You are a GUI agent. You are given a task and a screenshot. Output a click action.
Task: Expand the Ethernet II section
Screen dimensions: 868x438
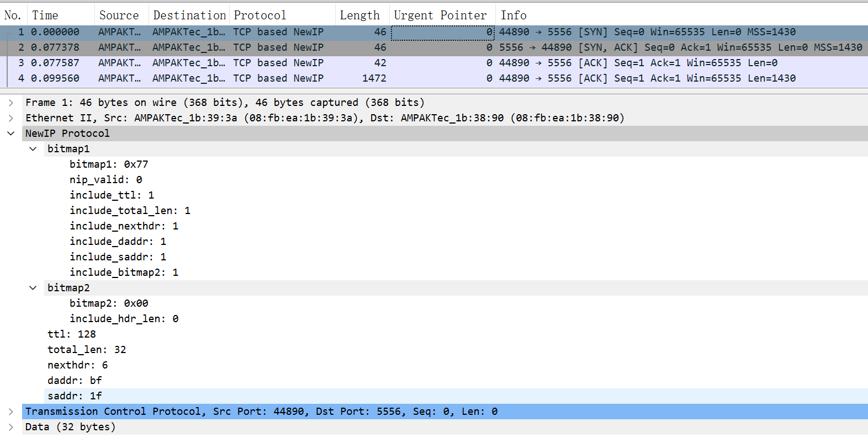(11, 118)
